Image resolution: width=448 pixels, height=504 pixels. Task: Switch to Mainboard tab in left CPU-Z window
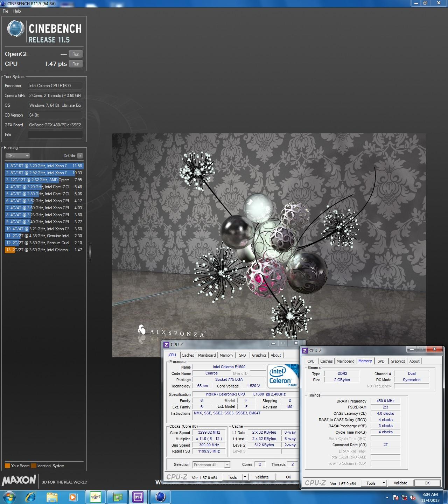[207, 355]
